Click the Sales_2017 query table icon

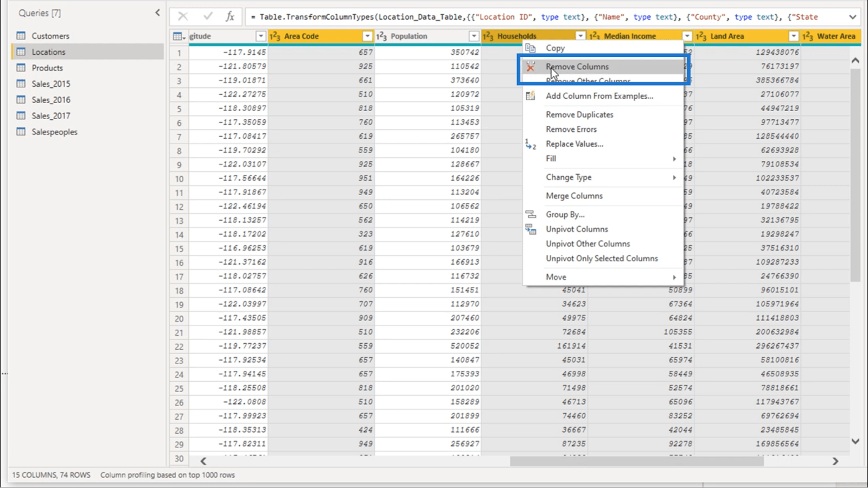click(21, 115)
